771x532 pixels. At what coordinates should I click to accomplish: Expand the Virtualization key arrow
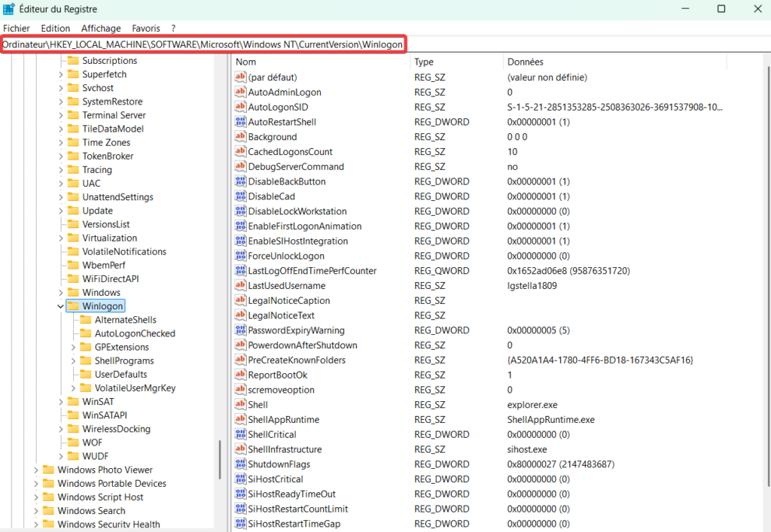[60, 238]
